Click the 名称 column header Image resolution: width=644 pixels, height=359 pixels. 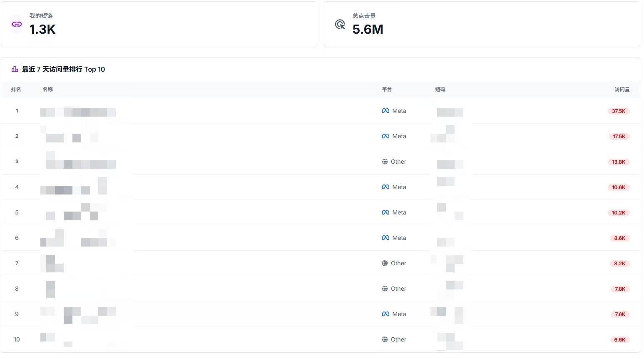[47, 90]
